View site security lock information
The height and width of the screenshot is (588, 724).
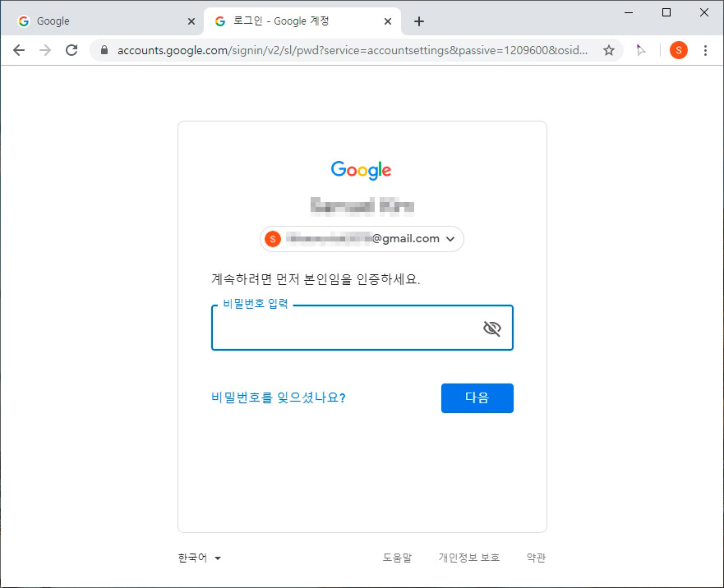(x=104, y=50)
